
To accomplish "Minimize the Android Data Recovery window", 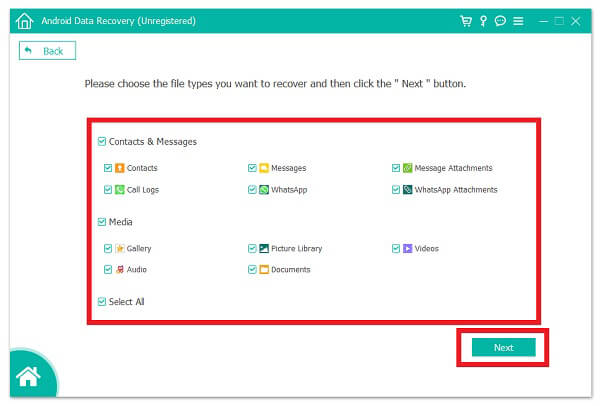I will click(x=541, y=20).
